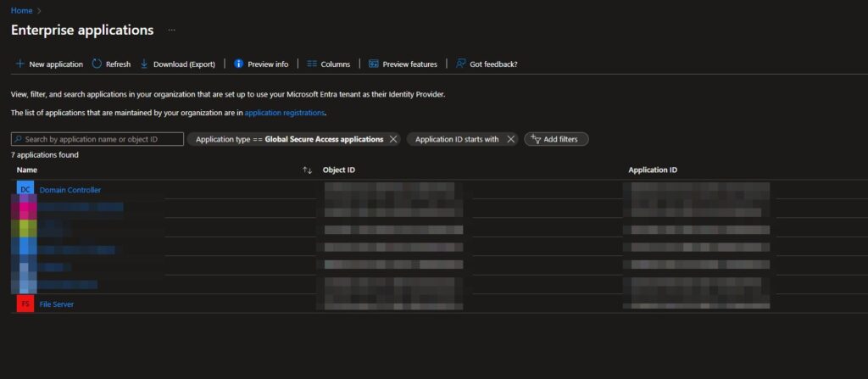This screenshot has width=868, height=379.
Task: Sort by Name using the arrows icon
Action: tap(307, 170)
